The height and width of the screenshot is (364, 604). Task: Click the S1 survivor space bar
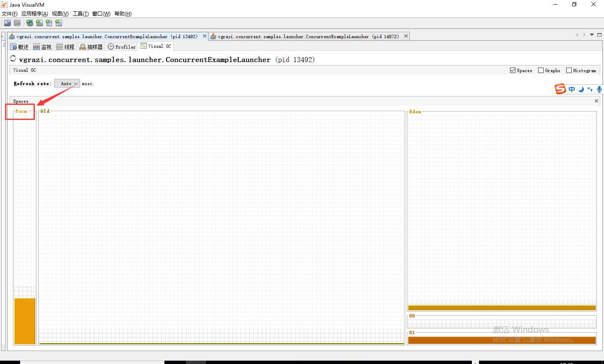click(502, 340)
